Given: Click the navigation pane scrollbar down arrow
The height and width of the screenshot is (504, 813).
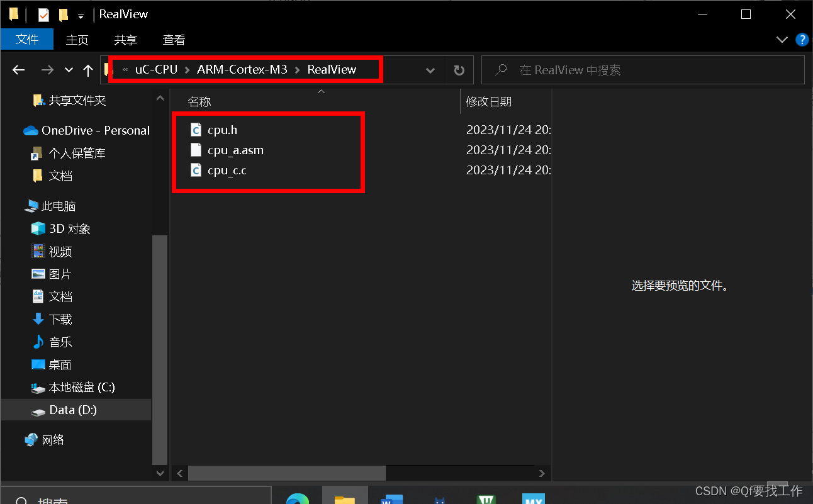Looking at the screenshot, I should 160,473.
